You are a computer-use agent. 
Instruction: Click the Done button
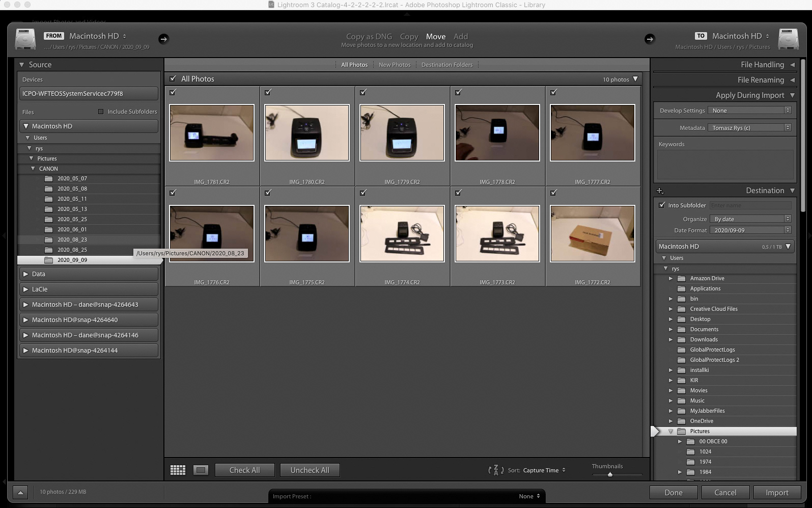674,493
